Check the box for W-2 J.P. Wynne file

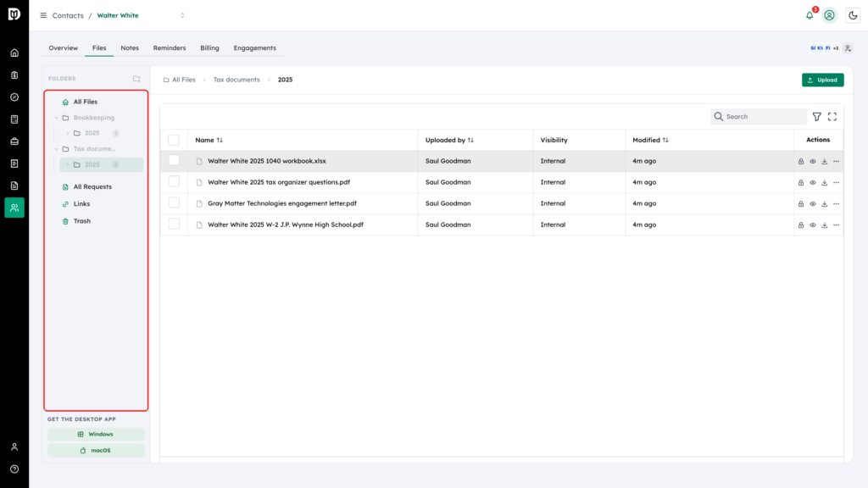coord(174,224)
